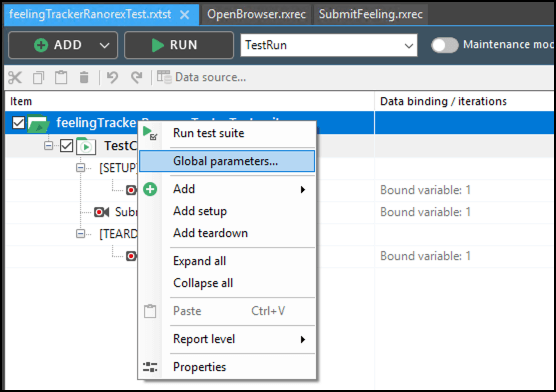The width and height of the screenshot is (556, 392).
Task: Click the RUN button
Action: pos(179,45)
